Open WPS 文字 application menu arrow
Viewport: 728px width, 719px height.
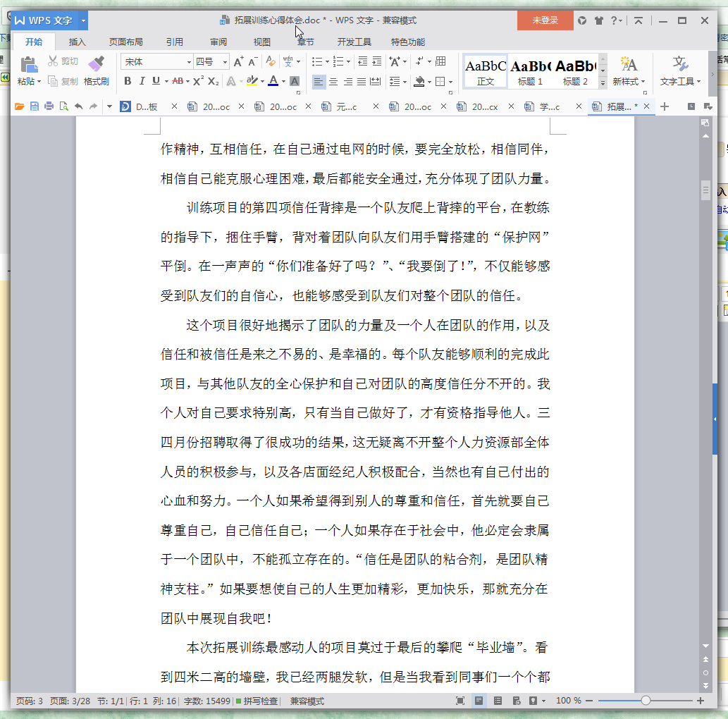pyautogui.click(x=83, y=20)
